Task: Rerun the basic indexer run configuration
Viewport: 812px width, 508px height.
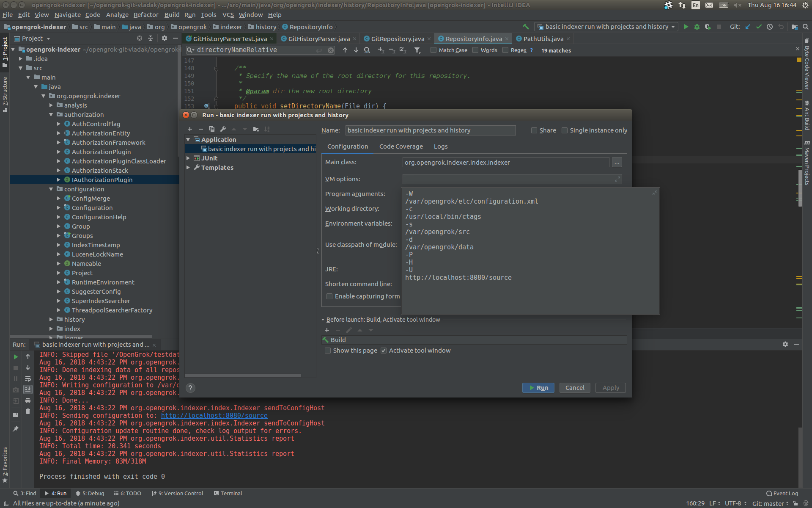Action: click(x=16, y=357)
